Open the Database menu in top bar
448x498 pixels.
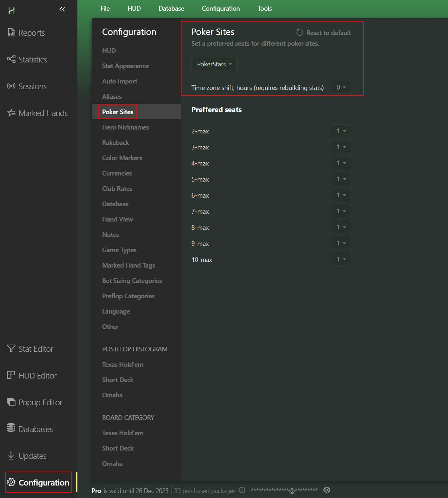[x=171, y=9]
